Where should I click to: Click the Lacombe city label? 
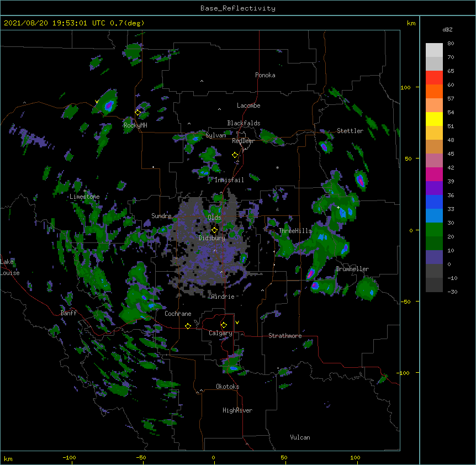[248, 105]
